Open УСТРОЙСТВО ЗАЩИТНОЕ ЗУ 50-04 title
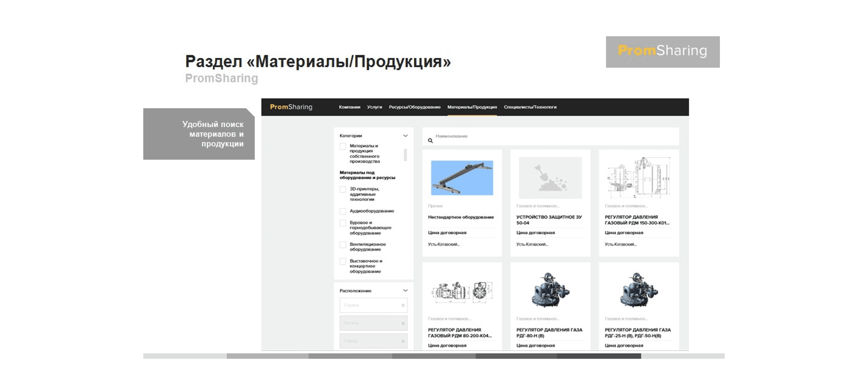This screenshot has width=868, height=392. tap(549, 220)
